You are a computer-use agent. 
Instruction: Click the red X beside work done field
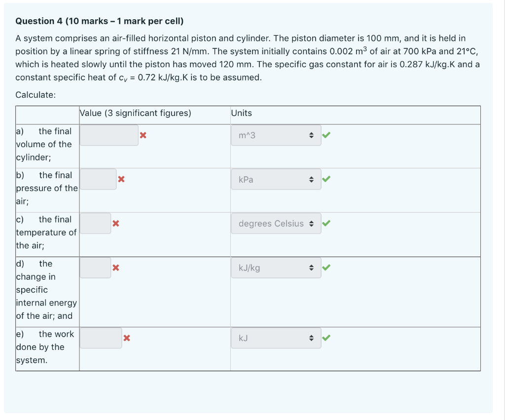[127, 338]
